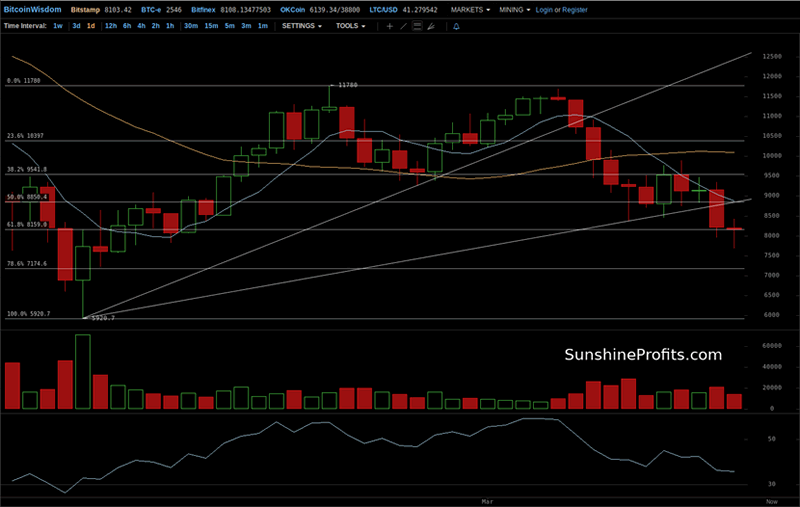Viewport: 800px width, 507px height.
Task: Click the 12500 price axis label
Action: 772,56
